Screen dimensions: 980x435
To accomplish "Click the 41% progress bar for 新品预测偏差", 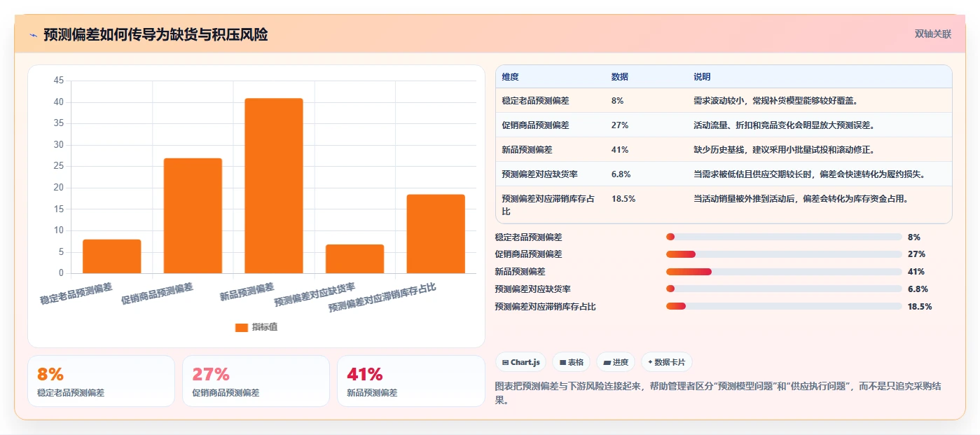I will coord(784,272).
